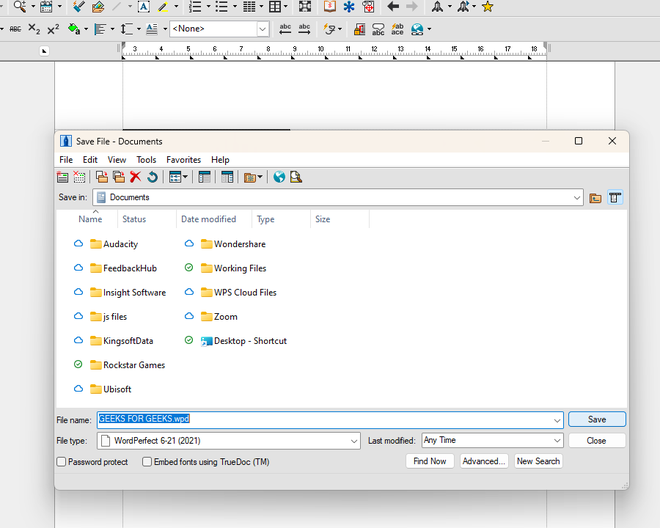Click the blue asterisk symbol icon in main toolbar
The width and height of the screenshot is (660, 528).
coord(349,6)
